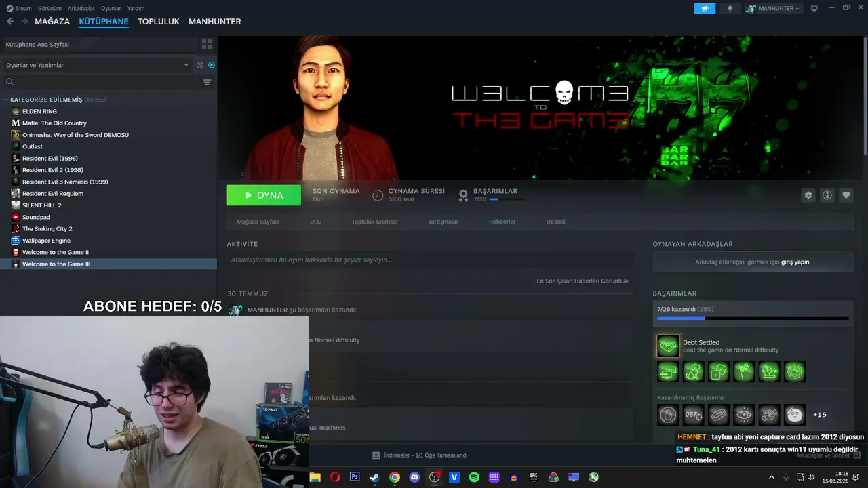Open Opera browser from the taskbar
Screen dimensions: 868x488
tap(335, 477)
